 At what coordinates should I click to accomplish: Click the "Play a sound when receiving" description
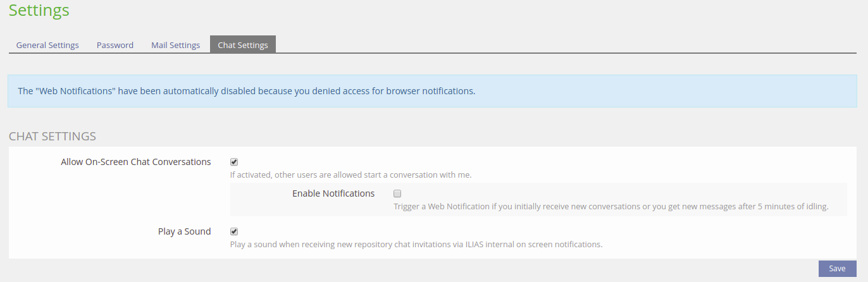(416, 244)
